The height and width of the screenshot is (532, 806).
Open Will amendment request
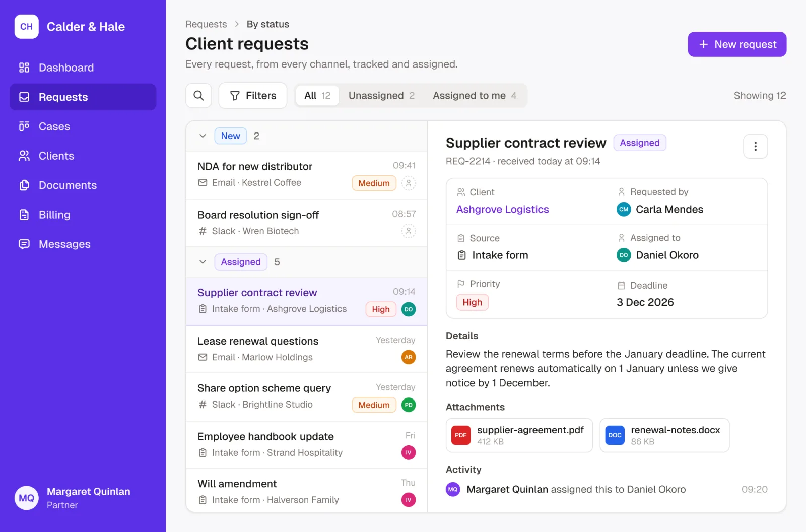307,491
